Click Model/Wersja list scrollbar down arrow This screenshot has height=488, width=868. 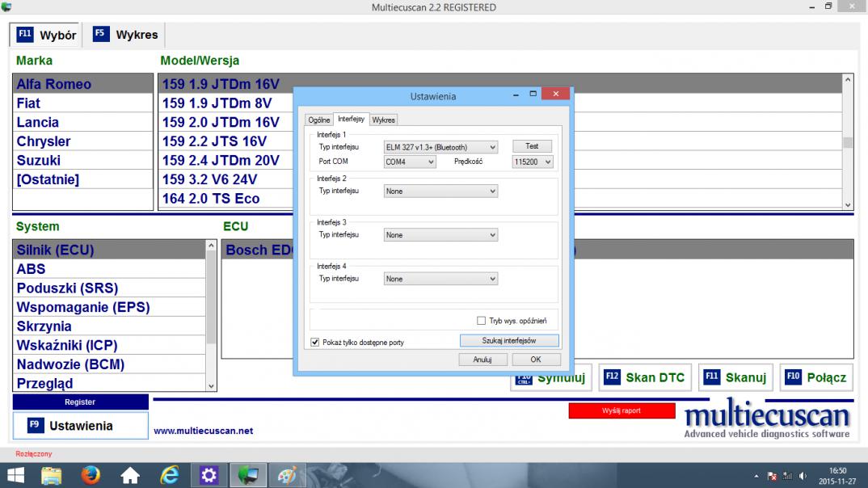pos(848,204)
